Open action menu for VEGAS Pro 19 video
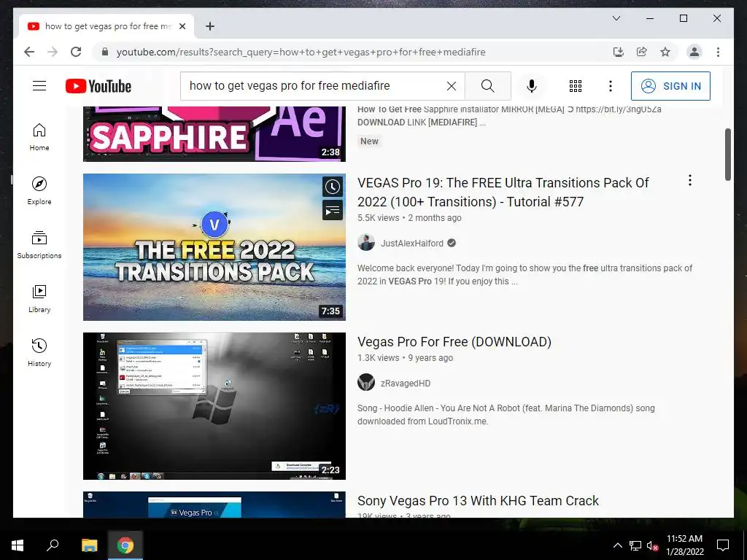This screenshot has width=747, height=560. (690, 180)
